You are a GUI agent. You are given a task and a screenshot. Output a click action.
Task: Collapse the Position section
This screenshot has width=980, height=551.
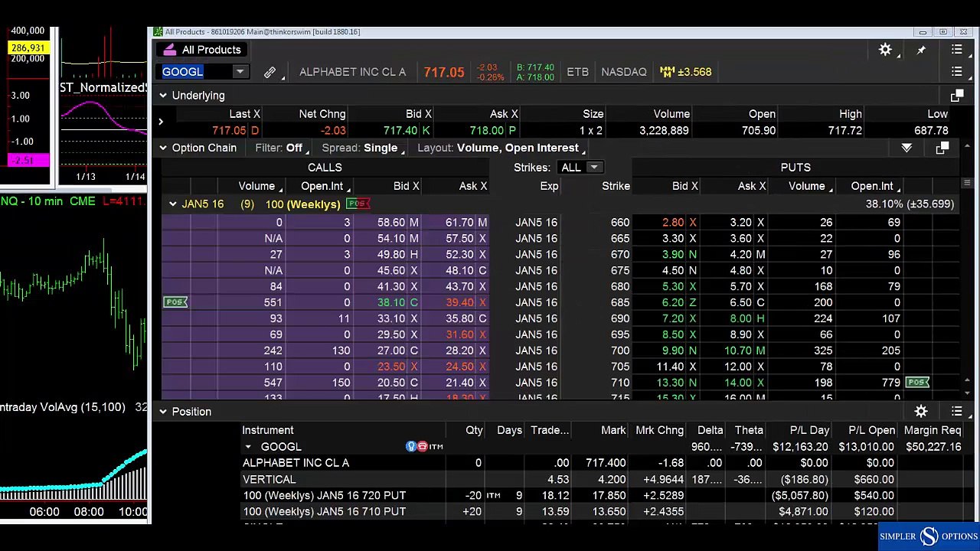click(163, 412)
